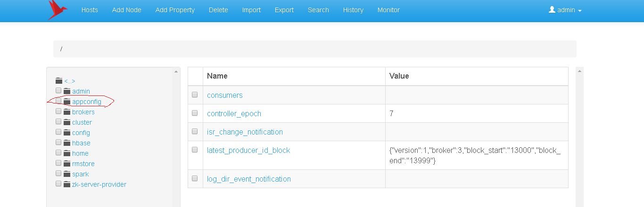
Task: Click the folder icon beside rmstore
Action: [66, 164]
